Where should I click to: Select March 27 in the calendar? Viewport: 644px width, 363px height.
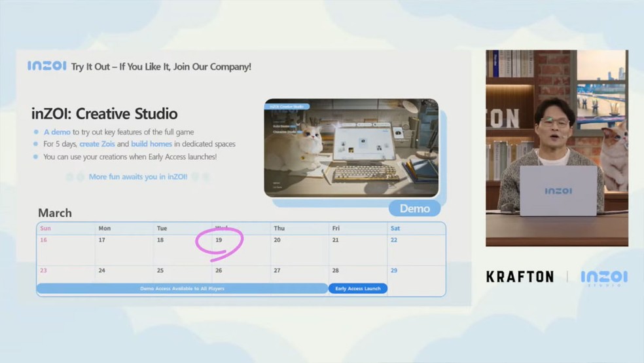[277, 271]
